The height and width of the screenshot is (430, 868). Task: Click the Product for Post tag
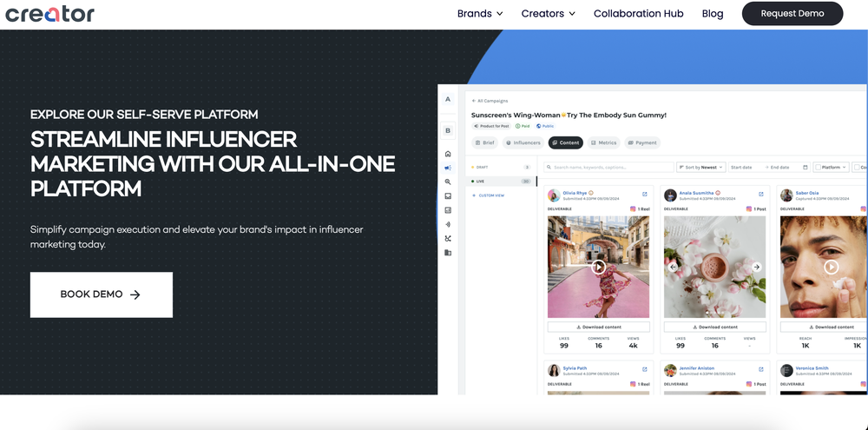pyautogui.click(x=491, y=126)
